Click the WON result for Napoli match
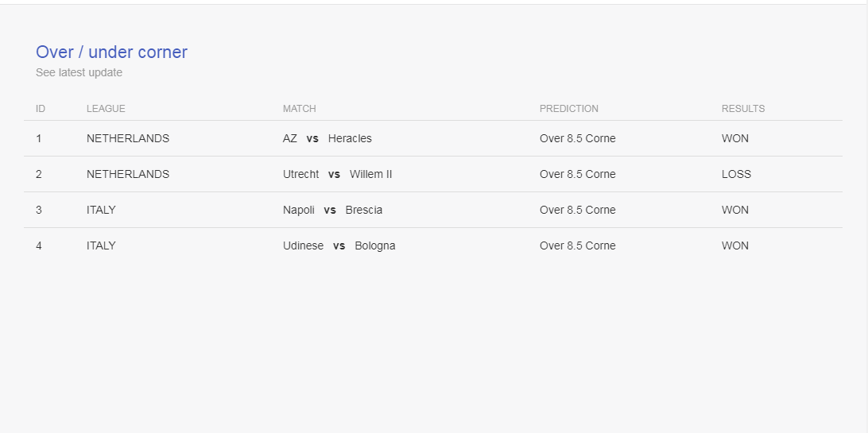868x433 pixels. (735, 210)
